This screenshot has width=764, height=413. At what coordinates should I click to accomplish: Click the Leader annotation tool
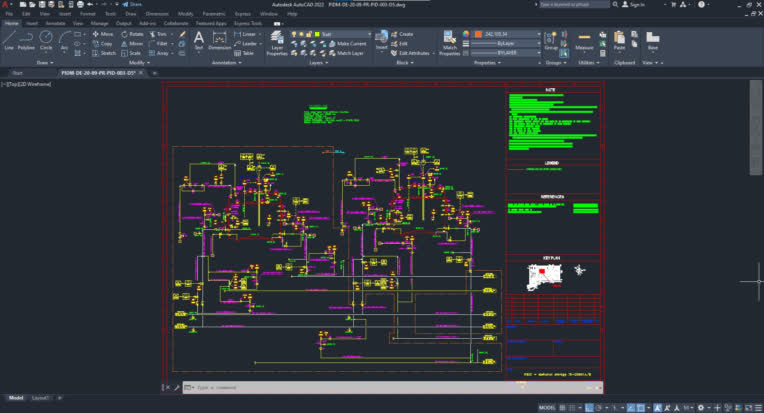tap(246, 43)
